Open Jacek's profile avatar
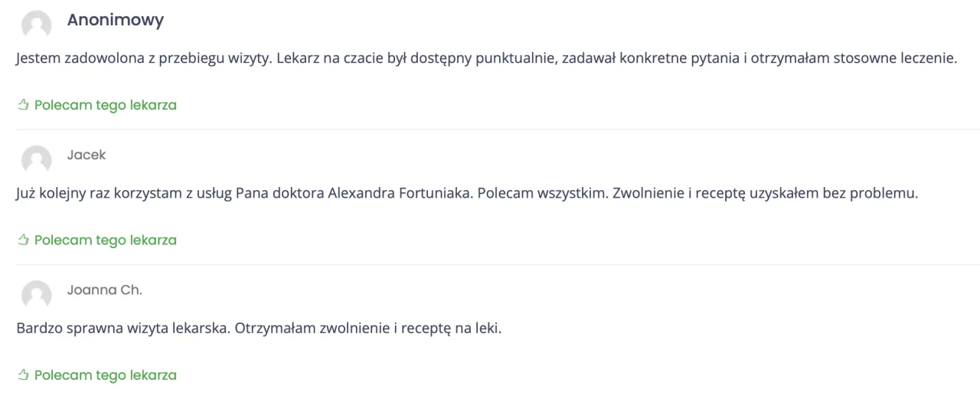This screenshot has width=980, height=396. (36, 160)
